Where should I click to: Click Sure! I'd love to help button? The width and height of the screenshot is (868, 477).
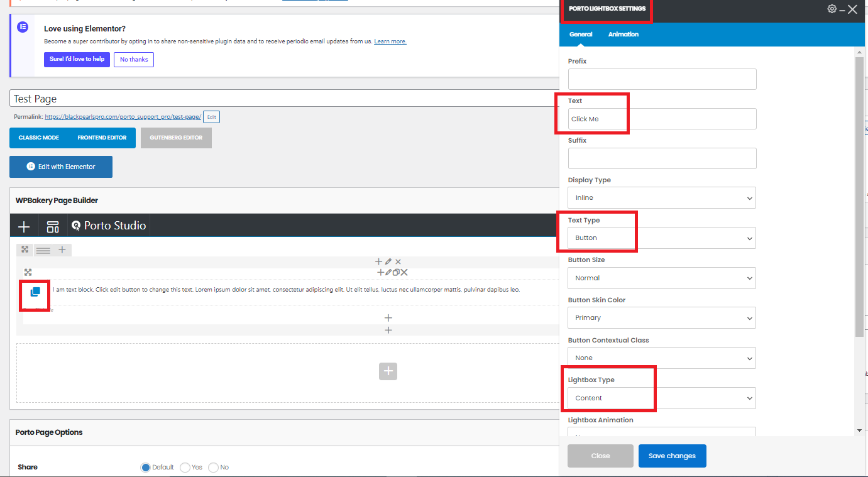[77, 59]
